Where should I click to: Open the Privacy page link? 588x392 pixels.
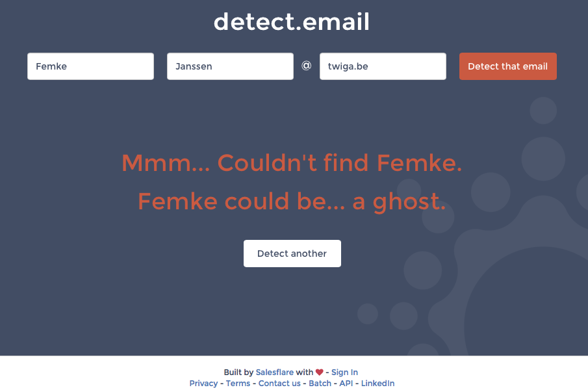(x=203, y=384)
